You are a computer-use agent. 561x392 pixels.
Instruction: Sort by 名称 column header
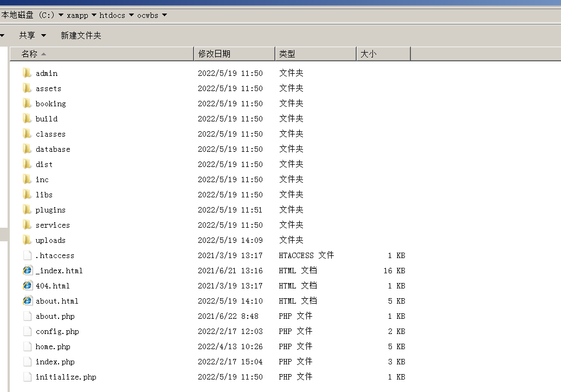101,54
